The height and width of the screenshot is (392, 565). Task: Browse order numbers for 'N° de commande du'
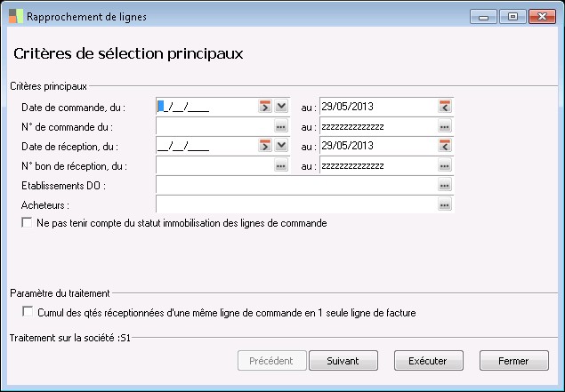281,126
